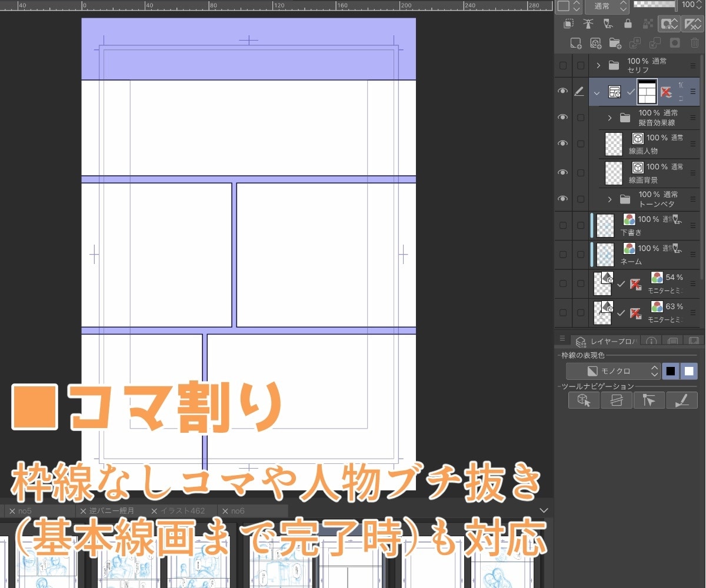Click lock transparent pixels icon

pos(648,24)
